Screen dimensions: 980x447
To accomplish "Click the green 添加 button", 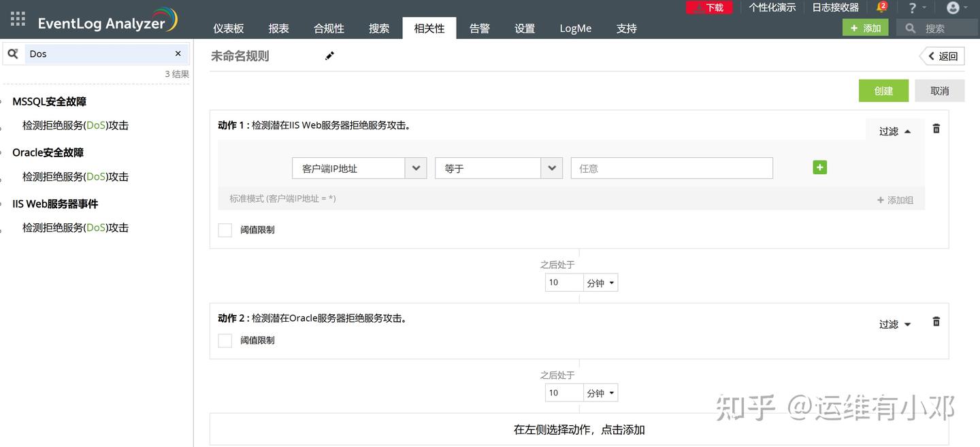I will point(866,28).
